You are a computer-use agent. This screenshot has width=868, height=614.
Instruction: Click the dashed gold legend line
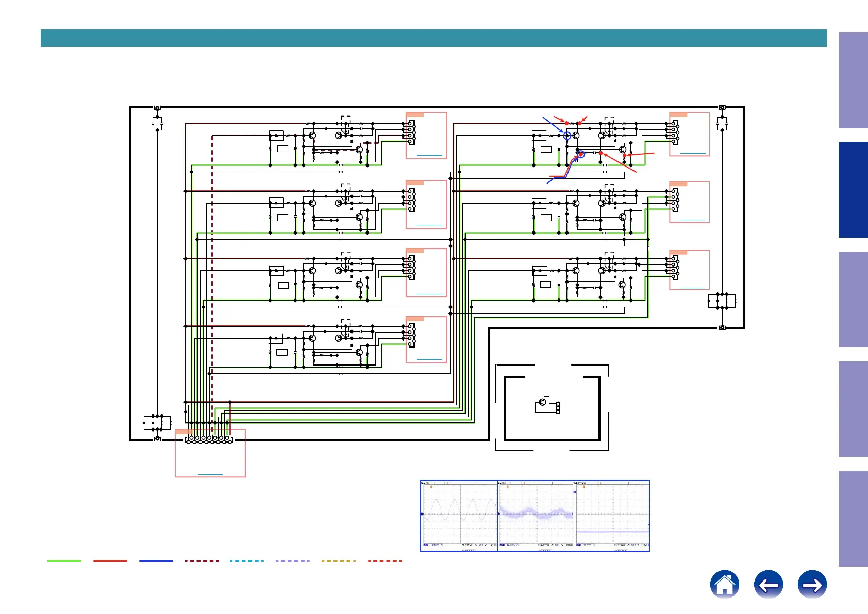(339, 561)
